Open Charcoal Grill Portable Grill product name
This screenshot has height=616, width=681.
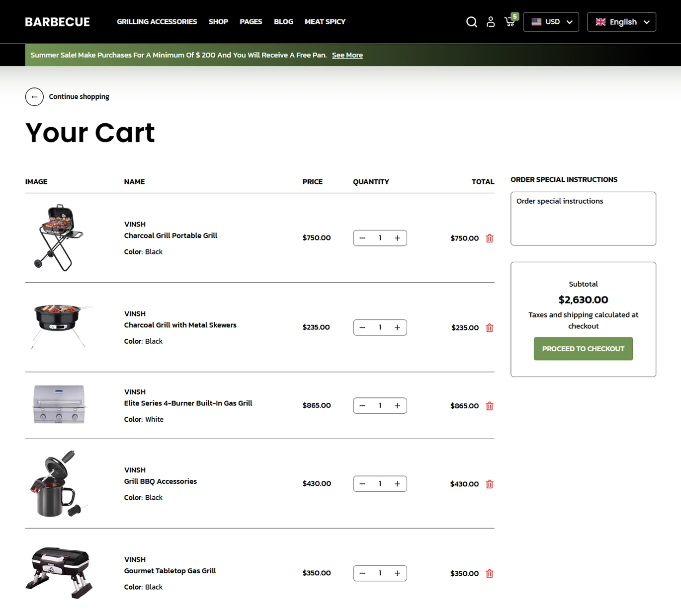click(x=170, y=235)
